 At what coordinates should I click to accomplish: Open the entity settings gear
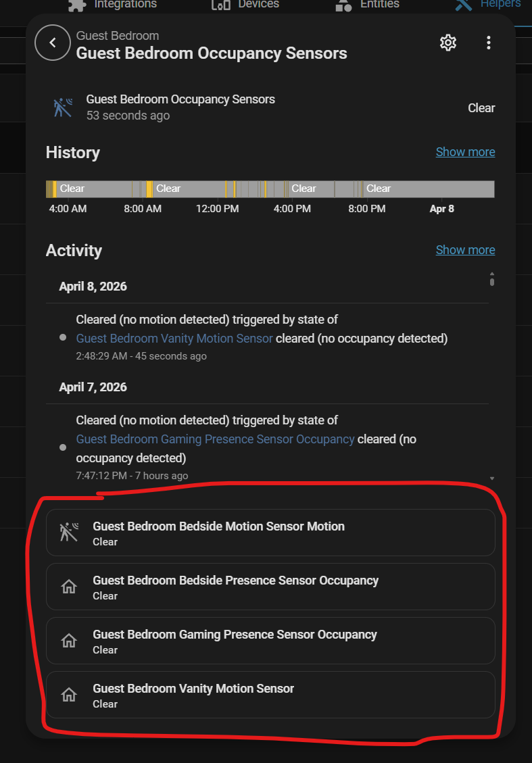pyautogui.click(x=448, y=43)
